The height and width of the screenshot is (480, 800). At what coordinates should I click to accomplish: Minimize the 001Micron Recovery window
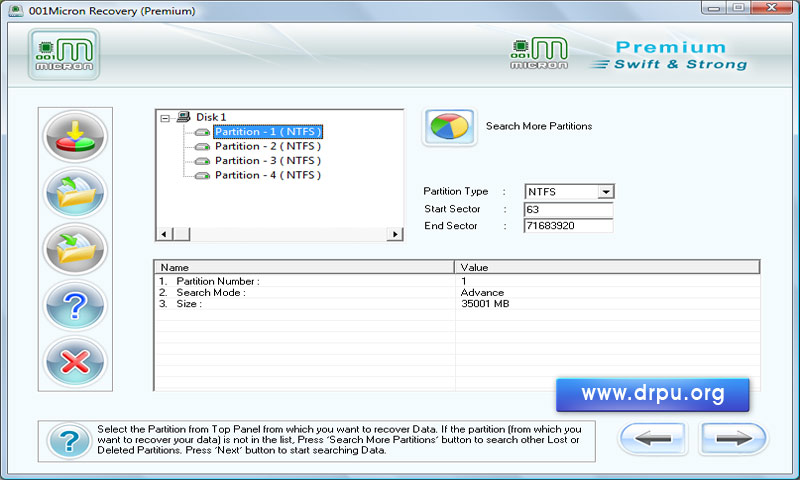[x=713, y=8]
